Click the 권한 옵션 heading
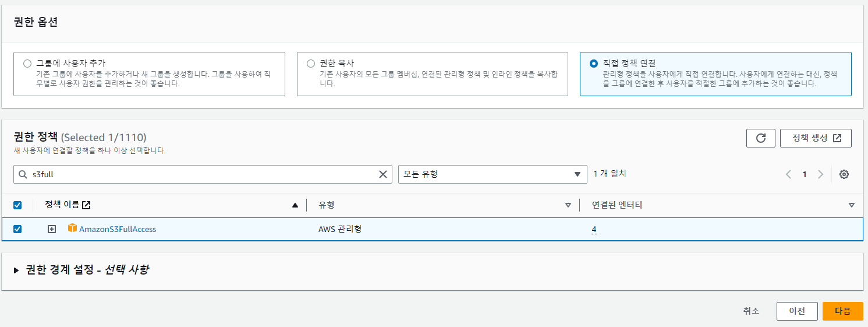 coord(36,23)
